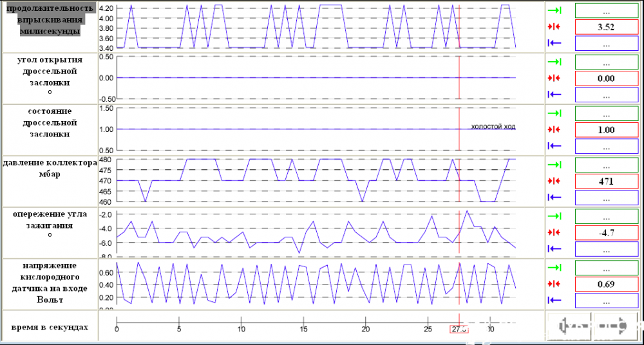
Task: Click green arrow icon in опережение зажигания row
Action: [x=555, y=216]
